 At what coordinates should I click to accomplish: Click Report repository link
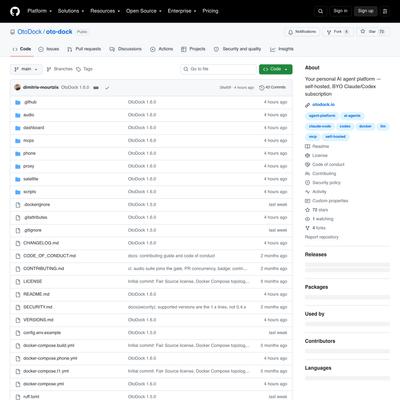[x=322, y=237]
